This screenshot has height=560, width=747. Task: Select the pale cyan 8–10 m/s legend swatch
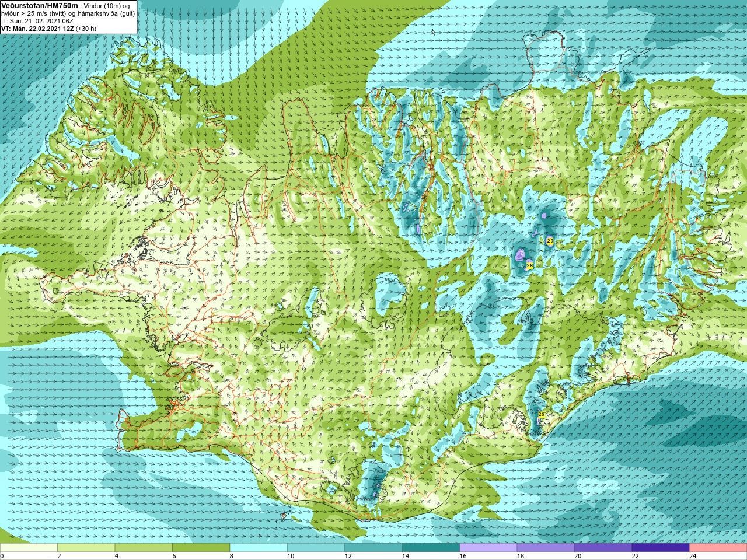[x=259, y=548]
